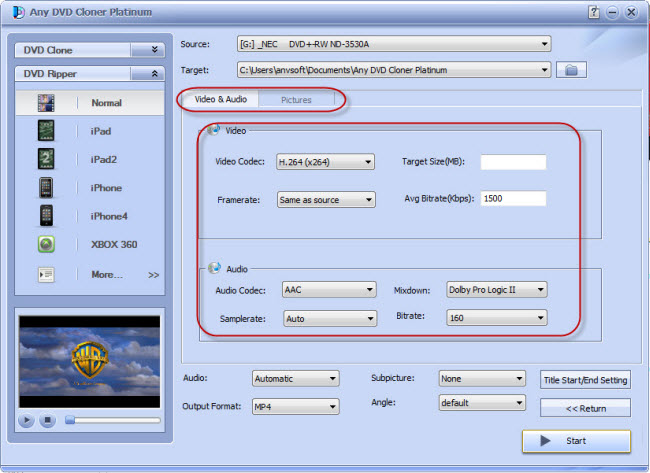The height and width of the screenshot is (473, 650).
Task: Pick the iPhone device icon
Action: tap(46, 188)
